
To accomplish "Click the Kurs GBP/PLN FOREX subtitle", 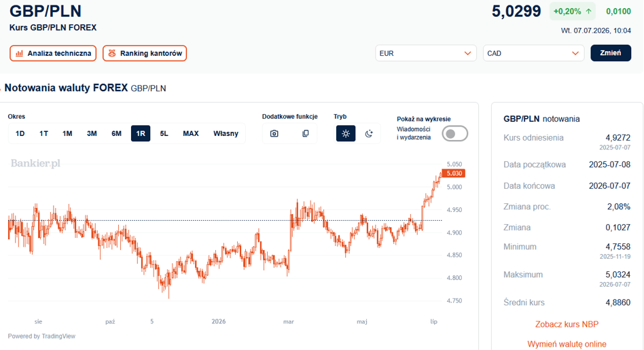I will click(x=53, y=28).
